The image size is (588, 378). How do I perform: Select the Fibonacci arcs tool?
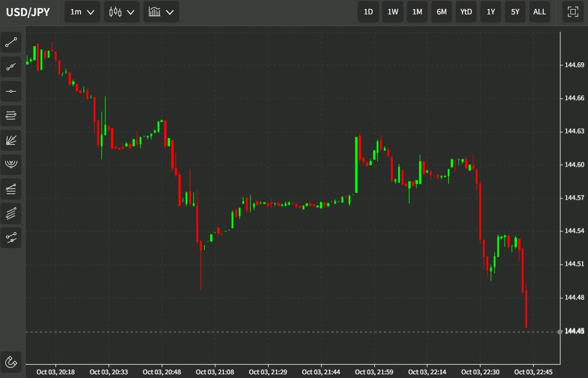point(11,165)
